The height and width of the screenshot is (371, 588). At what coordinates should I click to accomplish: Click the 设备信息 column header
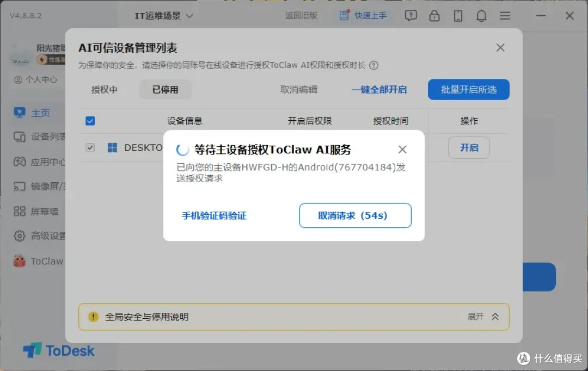(x=185, y=121)
